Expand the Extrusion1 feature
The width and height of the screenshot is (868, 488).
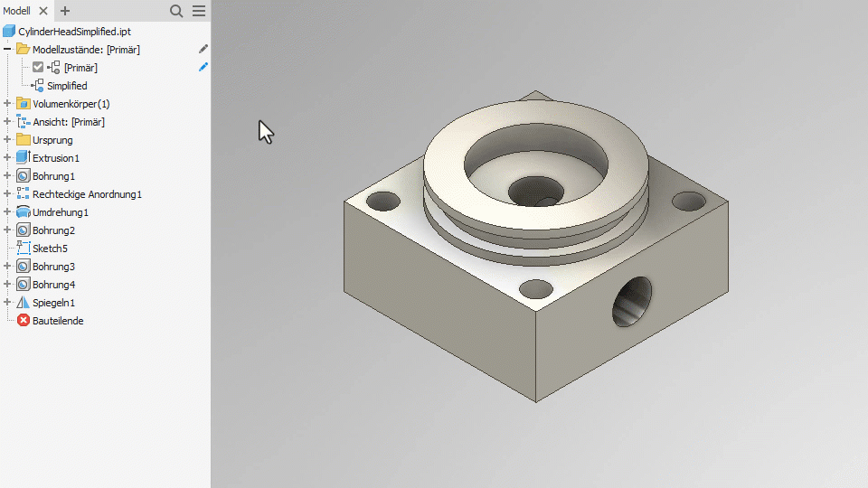click(7, 157)
